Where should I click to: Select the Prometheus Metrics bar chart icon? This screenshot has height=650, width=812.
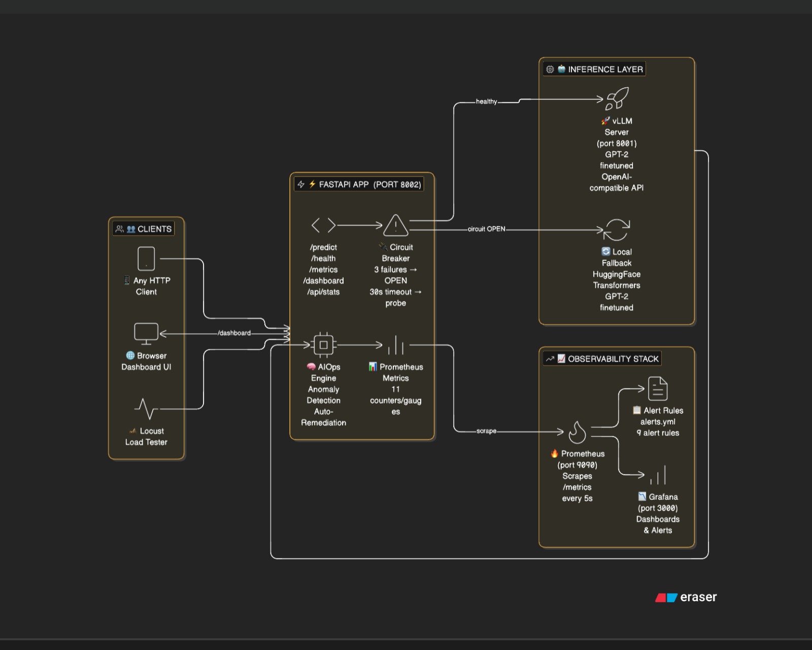(396, 345)
